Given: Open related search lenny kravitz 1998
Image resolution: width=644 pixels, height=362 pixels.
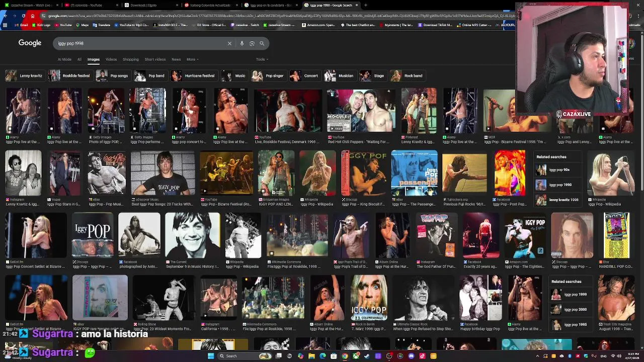Looking at the screenshot, I should click(x=558, y=200).
